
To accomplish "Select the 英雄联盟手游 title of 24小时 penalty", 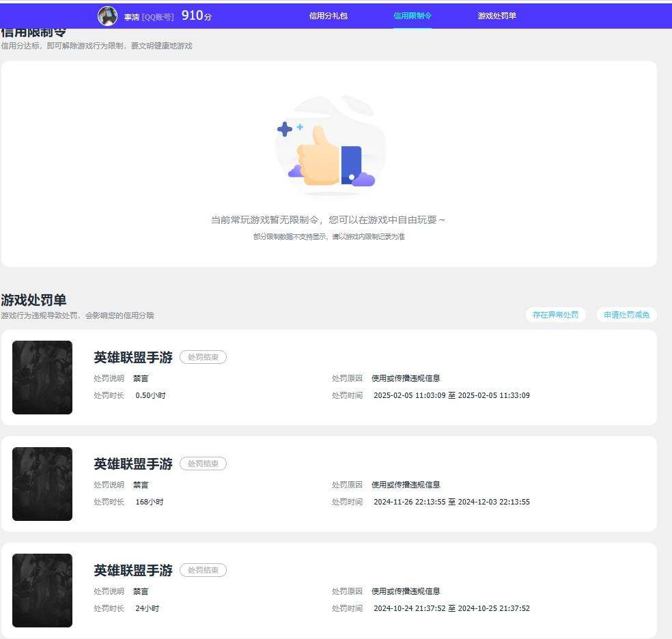I will tap(133, 571).
